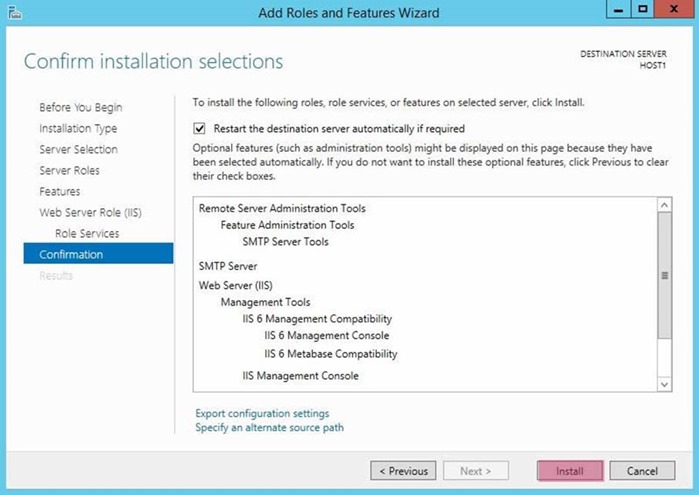
Task: Click the scroll up arrow in list
Action: tap(664, 205)
